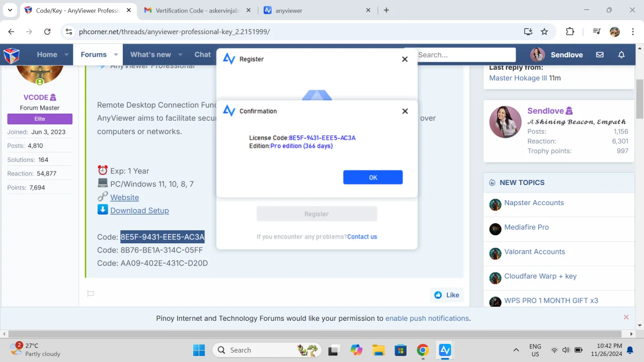This screenshot has width=644, height=362.
Task: Close the Register window
Action: point(405,59)
